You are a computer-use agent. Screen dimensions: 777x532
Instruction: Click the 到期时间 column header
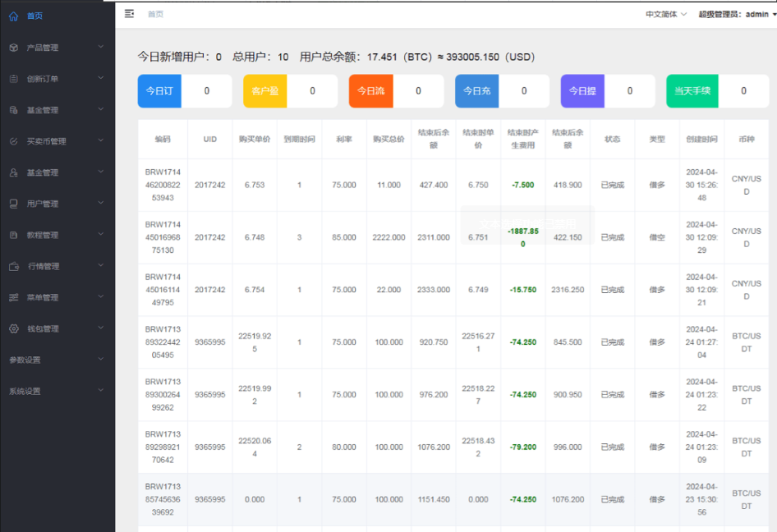[299, 140]
